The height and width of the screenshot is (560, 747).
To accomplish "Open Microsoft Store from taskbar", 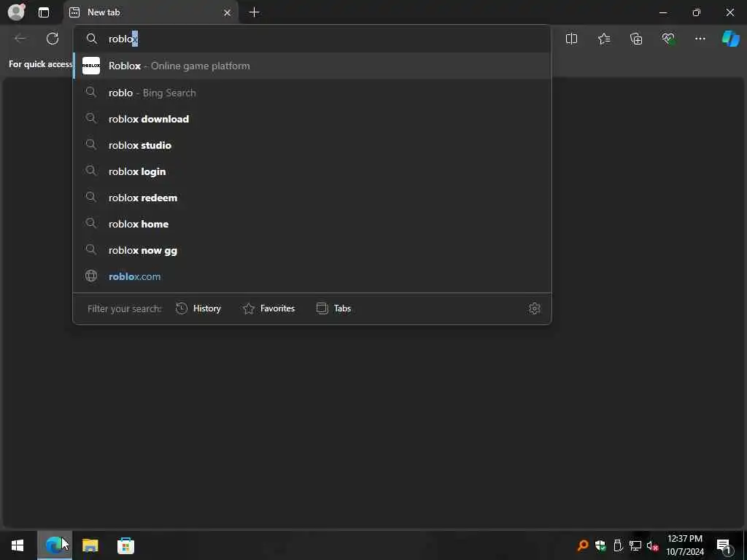I will [x=125, y=545].
